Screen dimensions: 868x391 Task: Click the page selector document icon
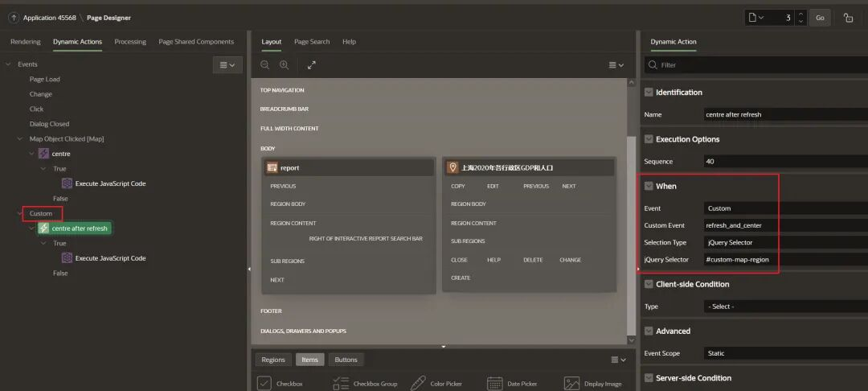pos(755,18)
